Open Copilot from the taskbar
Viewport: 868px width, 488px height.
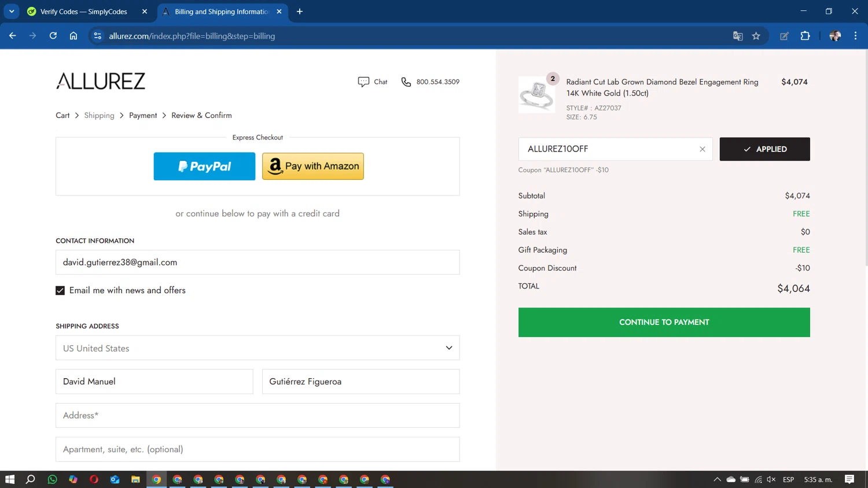tap(73, 479)
